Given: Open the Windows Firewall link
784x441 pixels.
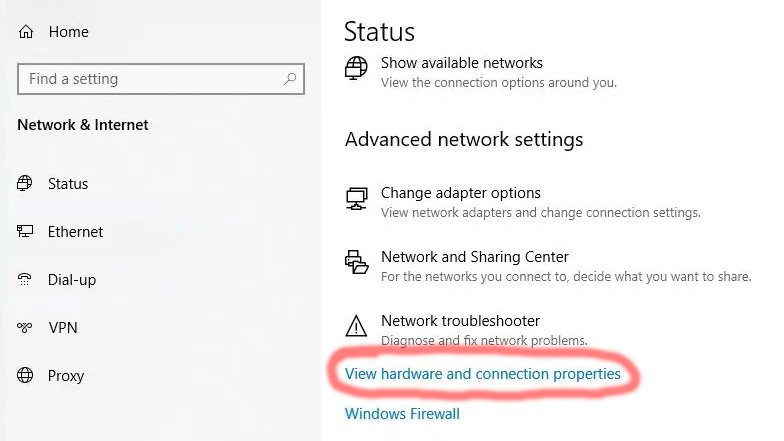Looking at the screenshot, I should [402, 414].
